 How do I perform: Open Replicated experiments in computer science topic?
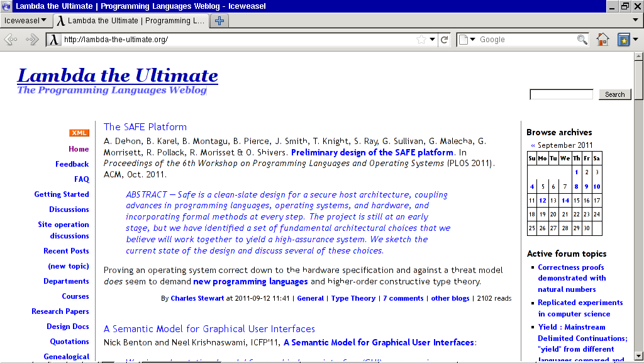tap(580, 308)
